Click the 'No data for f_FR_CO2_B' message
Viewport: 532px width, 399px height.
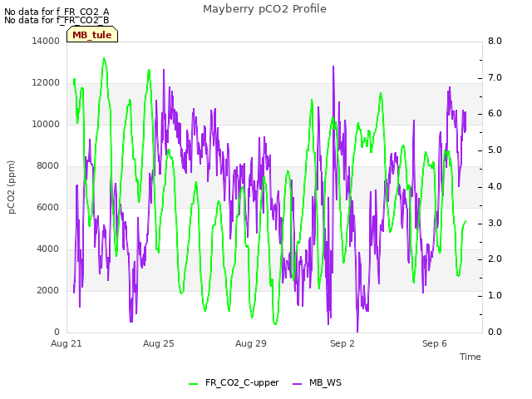(57, 20)
